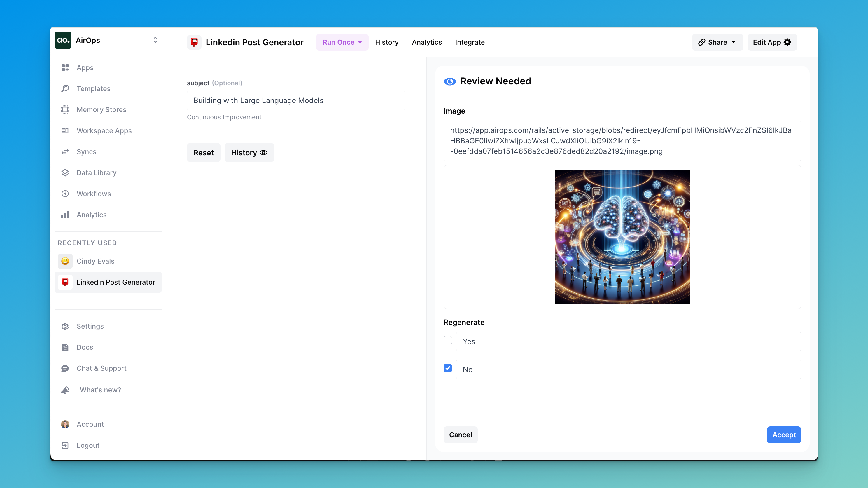Click the generated brain image thumbnail
868x488 pixels.
[x=622, y=237]
